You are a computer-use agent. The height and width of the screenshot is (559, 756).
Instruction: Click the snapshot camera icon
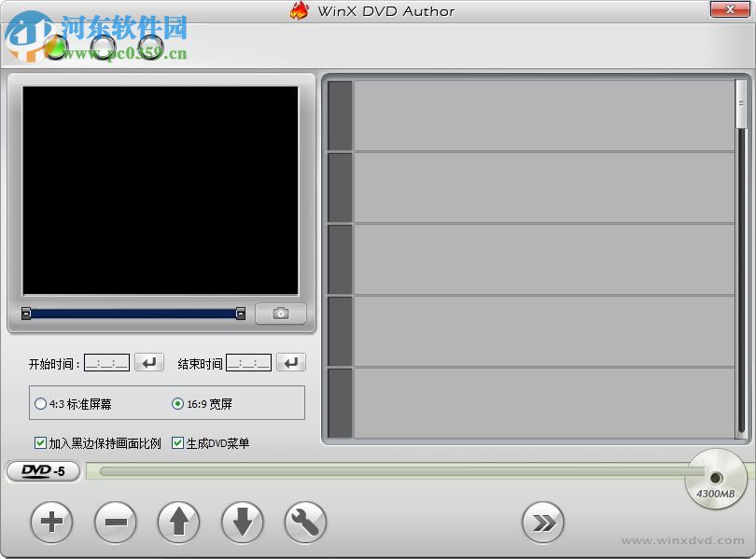click(280, 314)
